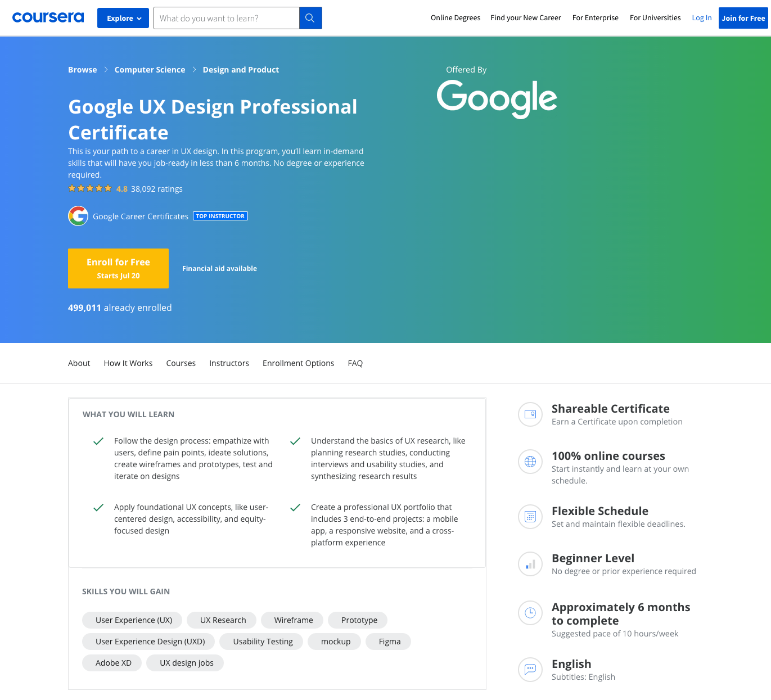Click the Shareable Certificate badge icon
Viewport: 771px width, 700px height.
pos(530,414)
